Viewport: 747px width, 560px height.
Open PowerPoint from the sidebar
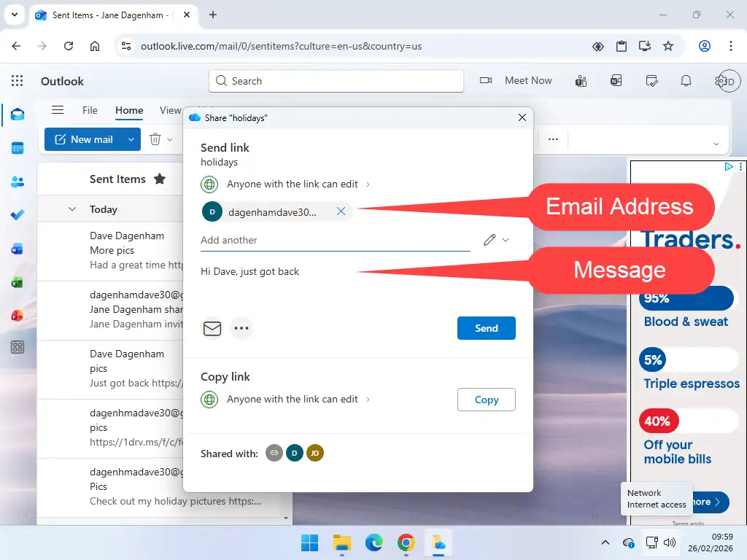tap(18, 315)
